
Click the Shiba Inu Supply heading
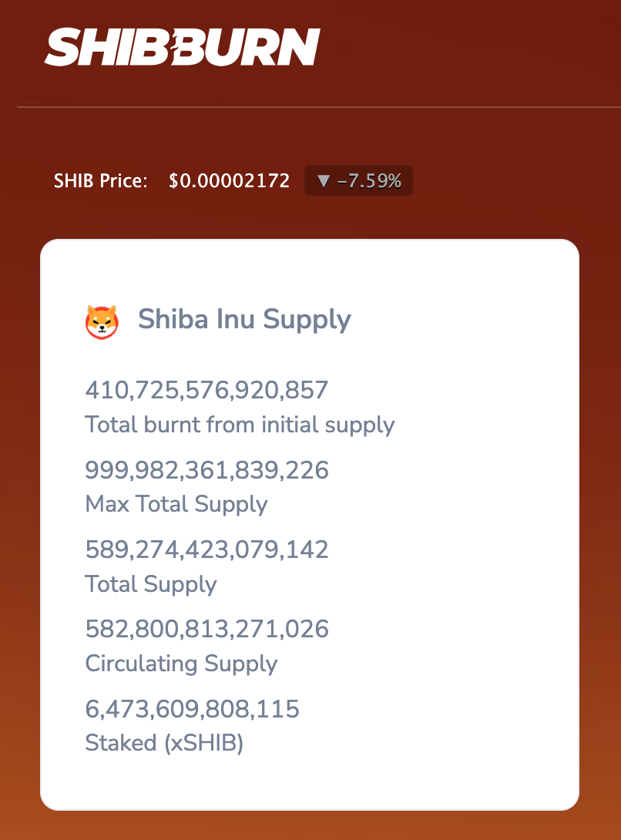click(x=244, y=319)
